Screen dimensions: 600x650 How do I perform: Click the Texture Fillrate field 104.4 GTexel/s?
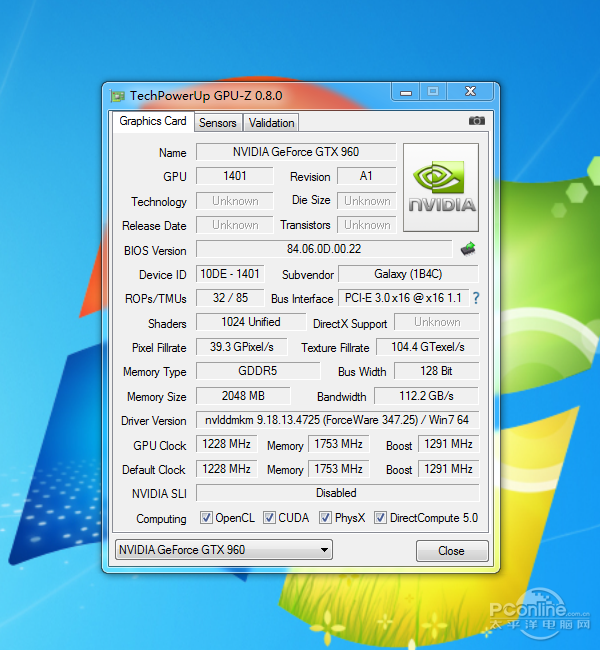point(428,347)
